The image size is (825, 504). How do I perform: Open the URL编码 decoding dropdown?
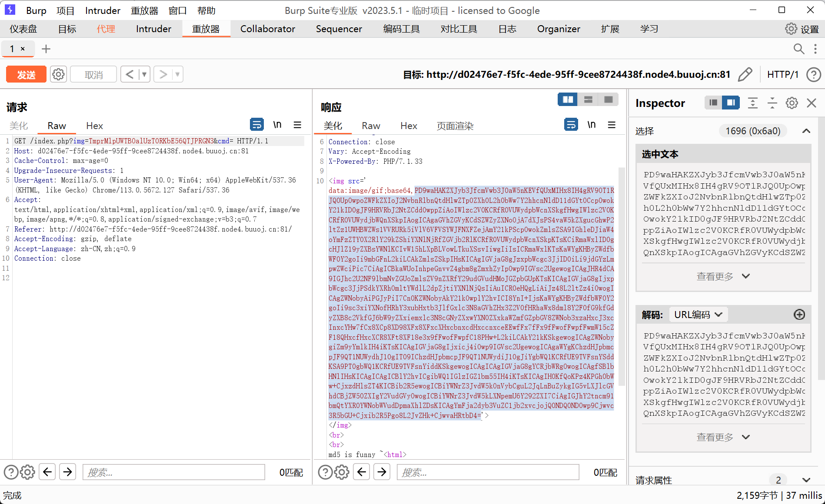point(698,315)
